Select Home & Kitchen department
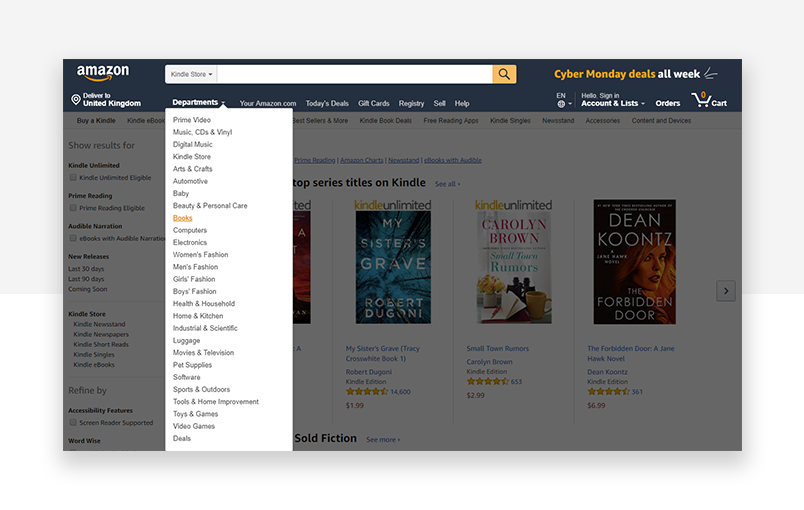The image size is (804, 510). pos(198,316)
